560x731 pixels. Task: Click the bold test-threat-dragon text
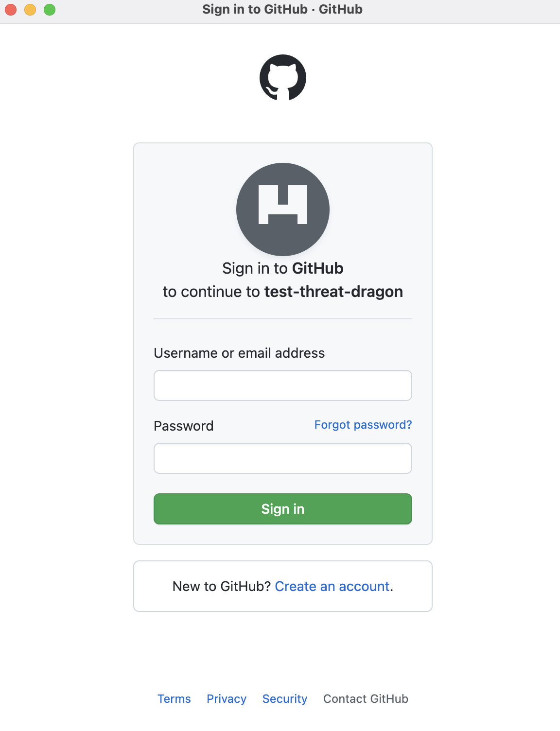click(334, 292)
